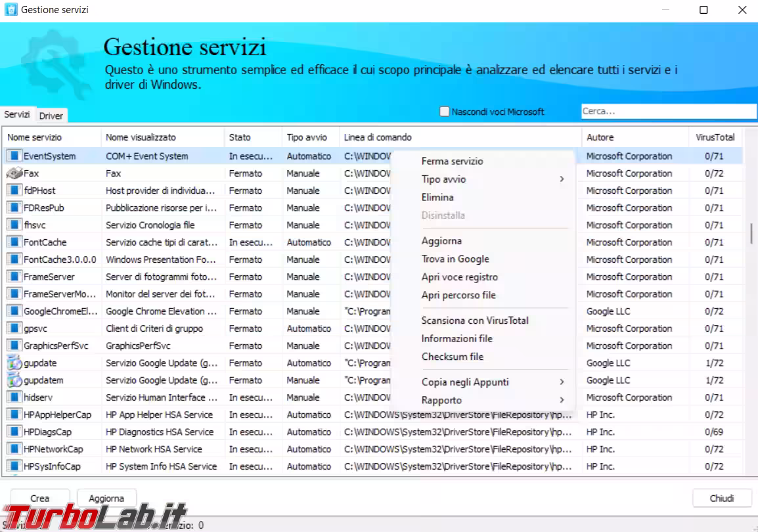
Task: Select Aggiorna in the context menu
Action: click(441, 241)
